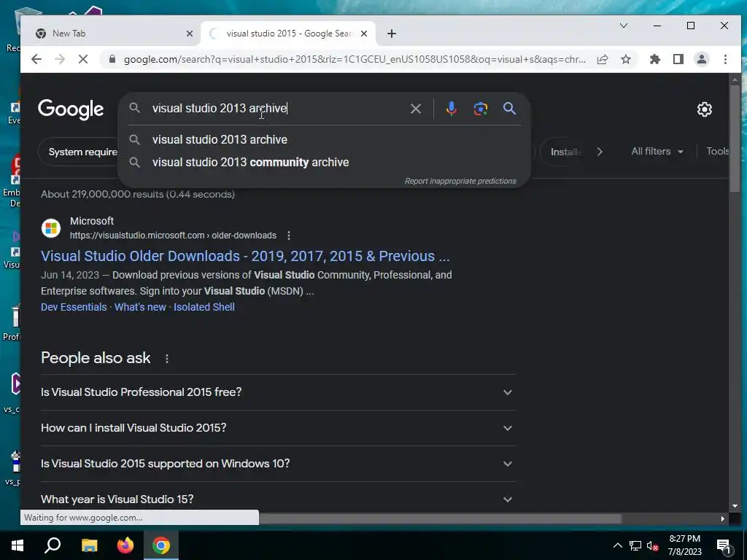This screenshot has height=560, width=747.
Task: Search by image with Google Lens
Action: click(480, 109)
